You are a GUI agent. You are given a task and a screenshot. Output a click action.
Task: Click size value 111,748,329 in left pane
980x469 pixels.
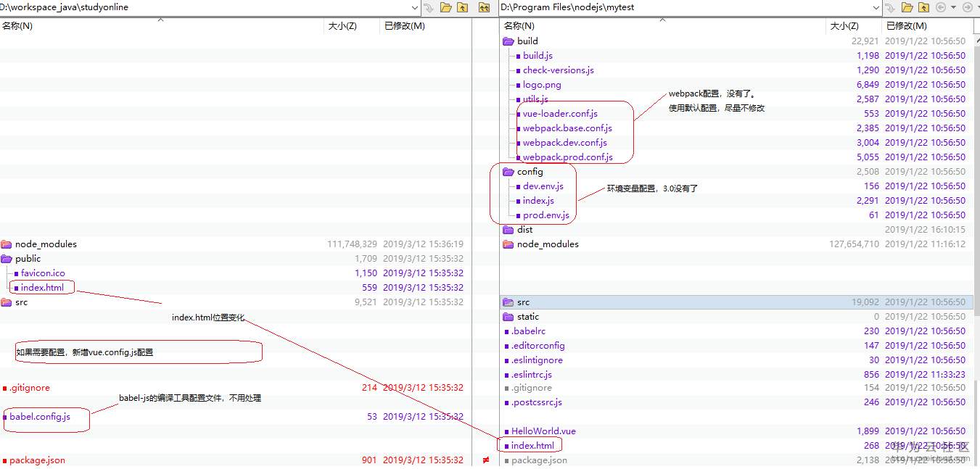352,244
